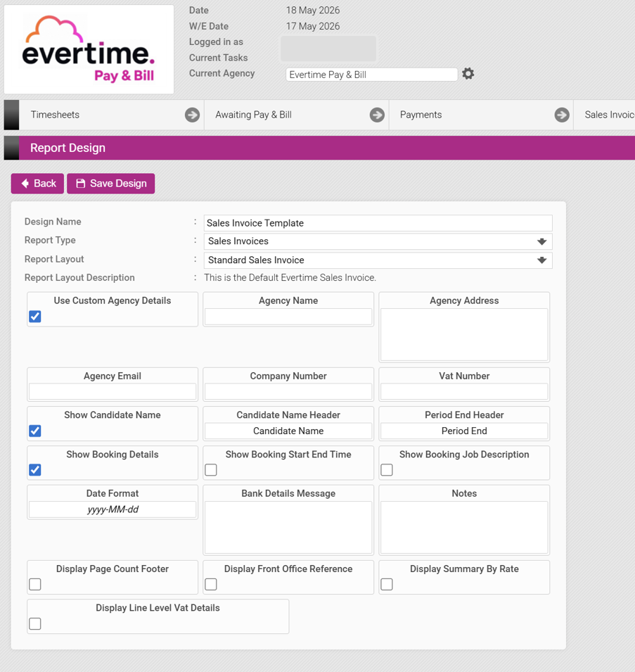635x672 pixels.
Task: Open the Report Layout dropdown
Action: 378,260
